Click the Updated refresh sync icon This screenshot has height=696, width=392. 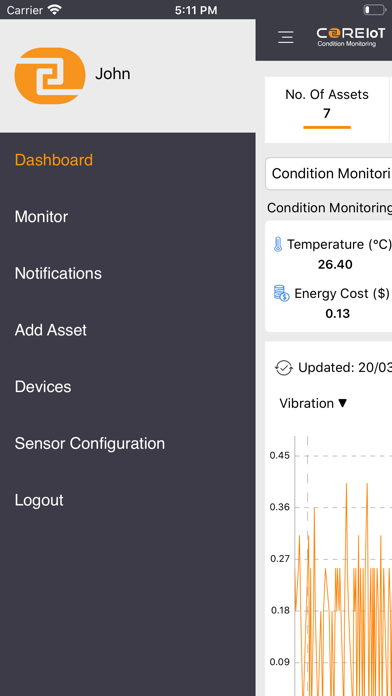coord(284,368)
